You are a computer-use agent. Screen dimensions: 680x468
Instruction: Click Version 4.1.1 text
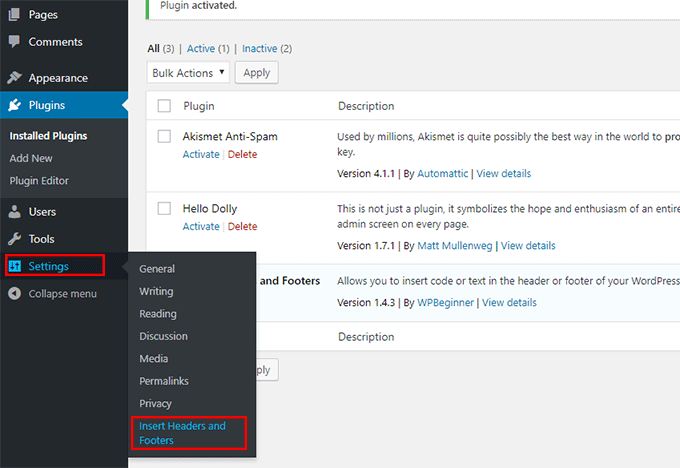pyautogui.click(x=366, y=173)
